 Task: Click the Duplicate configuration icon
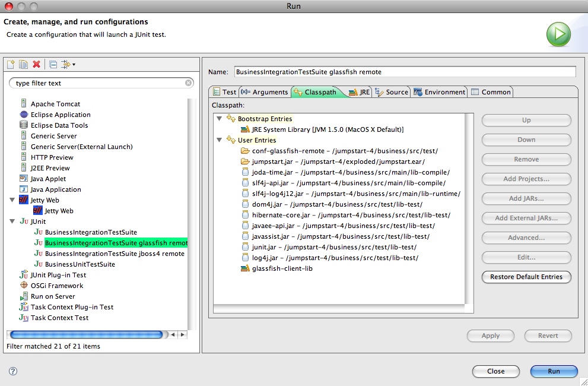(23, 65)
